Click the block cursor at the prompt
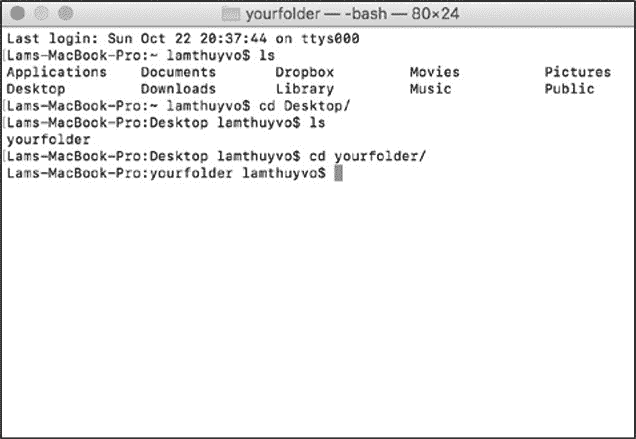The height and width of the screenshot is (439, 636). [338, 173]
